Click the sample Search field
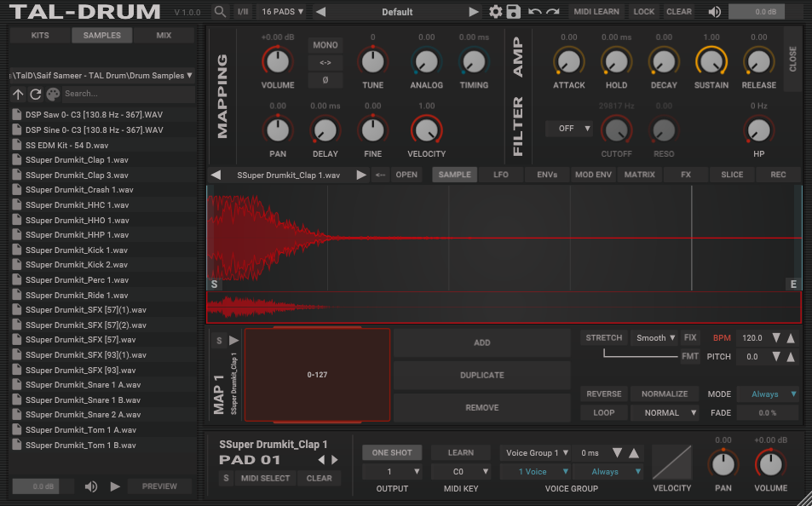The image size is (812, 506). (128, 94)
